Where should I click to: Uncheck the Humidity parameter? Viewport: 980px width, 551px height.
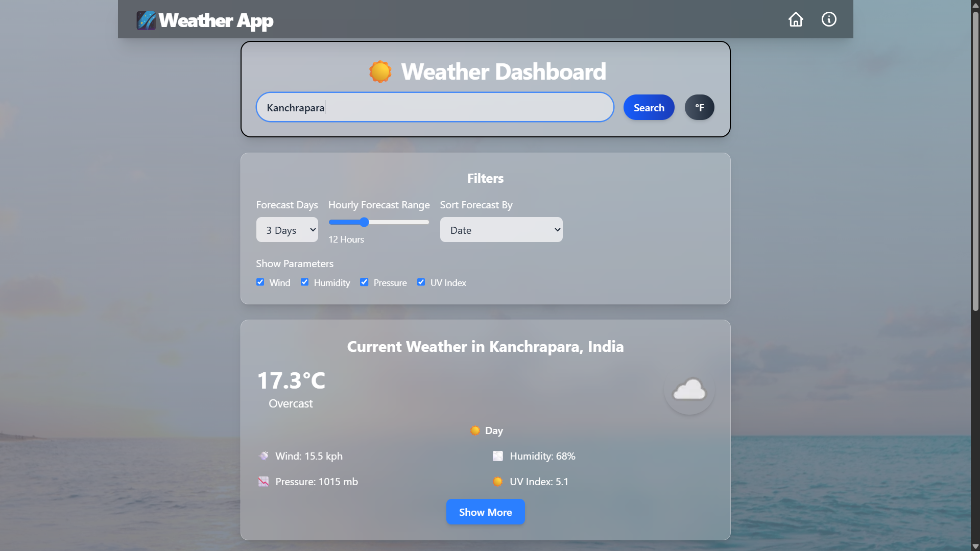[x=304, y=282]
